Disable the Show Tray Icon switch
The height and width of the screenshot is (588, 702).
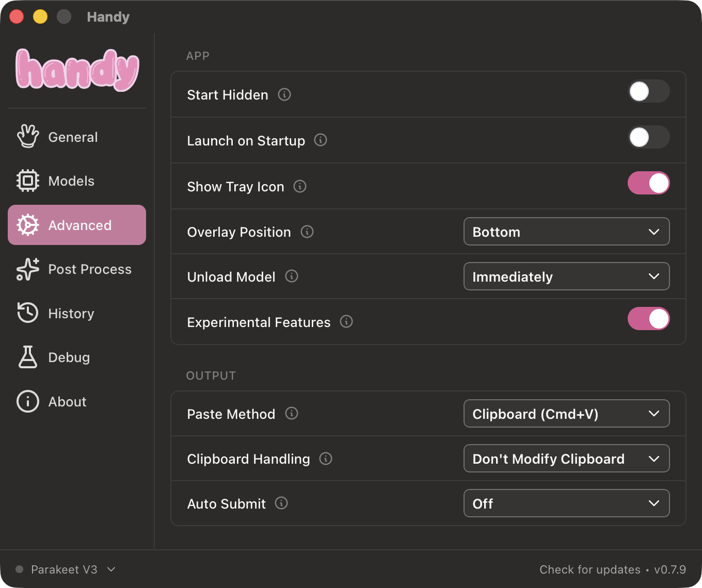click(649, 183)
